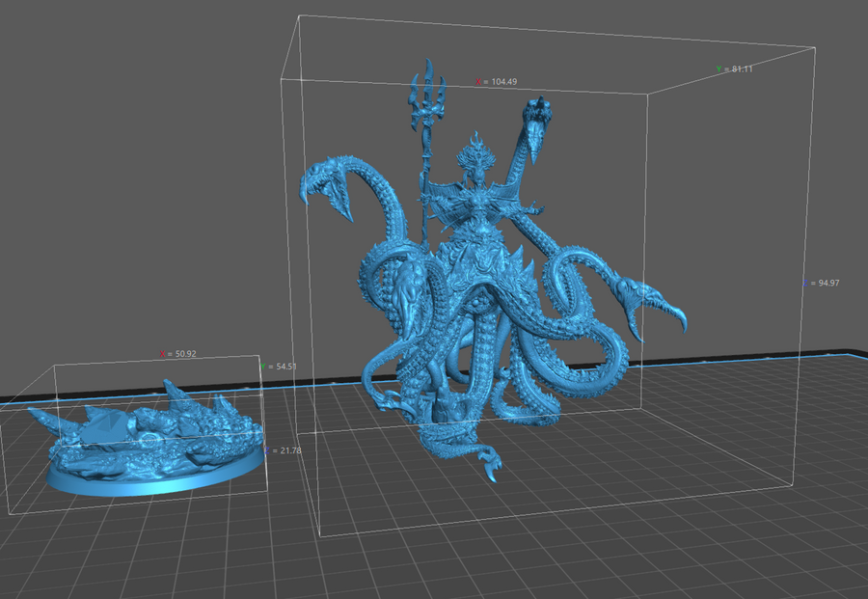Click the Z = 21.78 dimension label
The image size is (868, 599).
(x=283, y=450)
